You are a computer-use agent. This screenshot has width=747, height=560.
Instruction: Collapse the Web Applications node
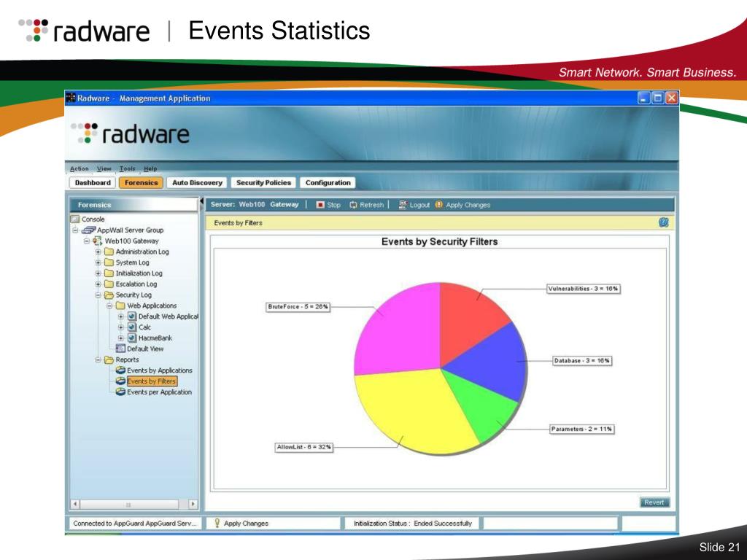(x=109, y=306)
